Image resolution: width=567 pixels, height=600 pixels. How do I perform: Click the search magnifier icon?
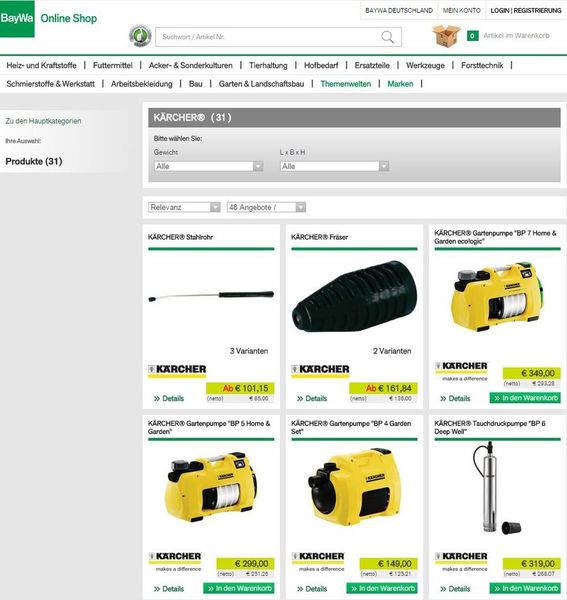click(x=387, y=37)
